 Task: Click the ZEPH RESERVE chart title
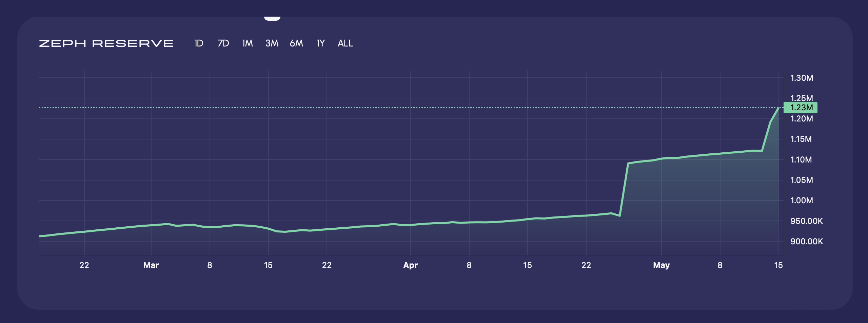coord(106,43)
